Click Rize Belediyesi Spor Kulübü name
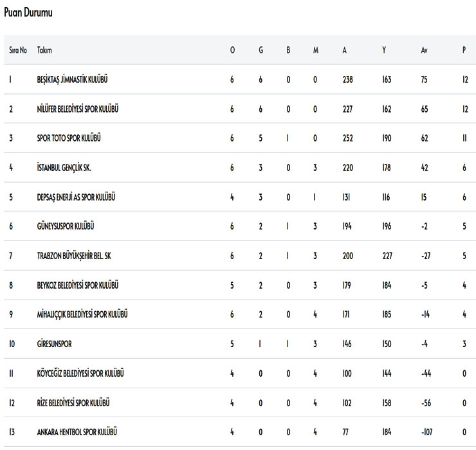Image resolution: width=476 pixels, height=450 pixels. 73,402
